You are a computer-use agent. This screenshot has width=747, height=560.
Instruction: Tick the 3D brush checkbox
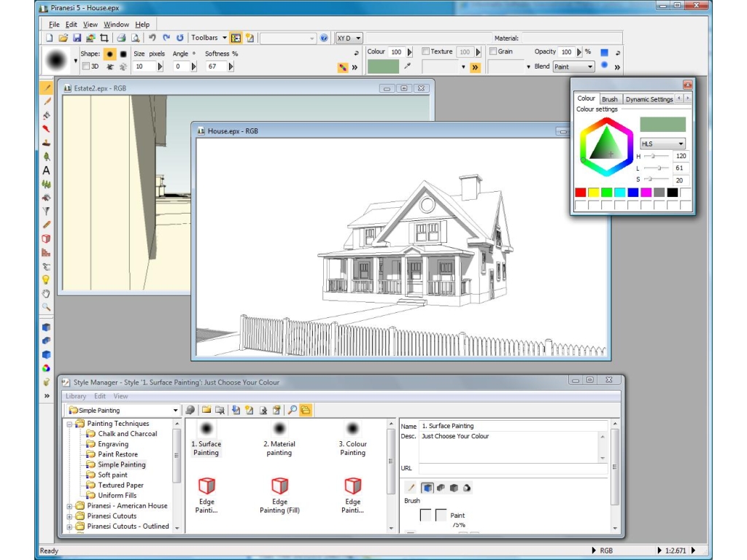(x=85, y=66)
